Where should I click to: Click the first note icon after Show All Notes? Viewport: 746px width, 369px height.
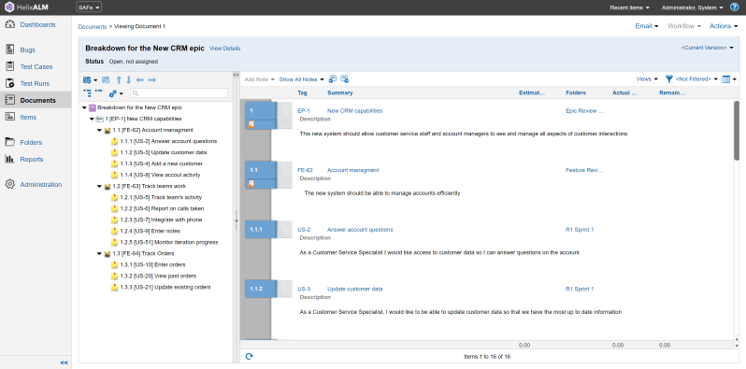pyautogui.click(x=333, y=79)
